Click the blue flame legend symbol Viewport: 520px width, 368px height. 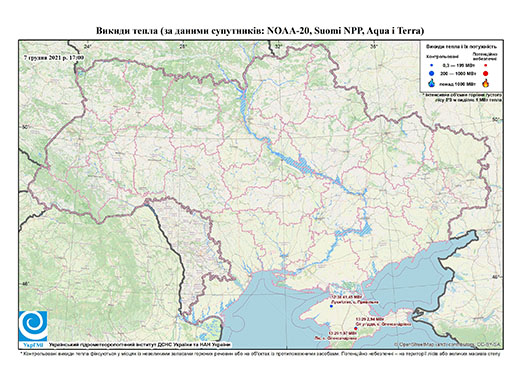tap(431, 83)
